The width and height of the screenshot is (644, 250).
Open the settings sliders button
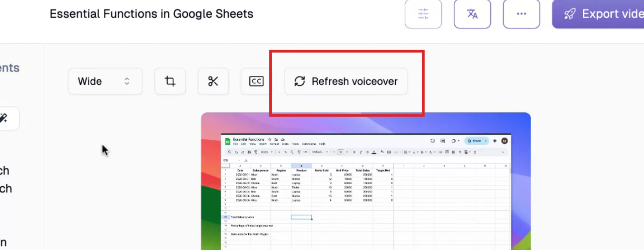tap(423, 14)
